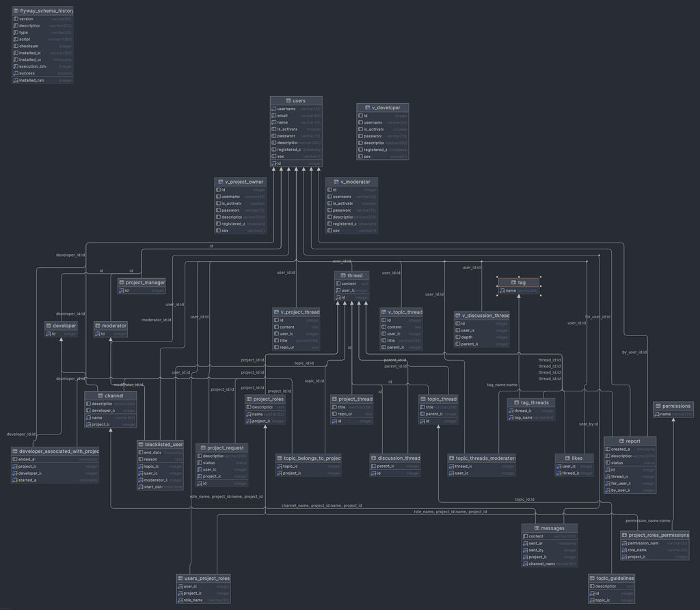The height and width of the screenshot is (610, 700).
Task: Click the table icon in tag header
Action: tap(513, 282)
